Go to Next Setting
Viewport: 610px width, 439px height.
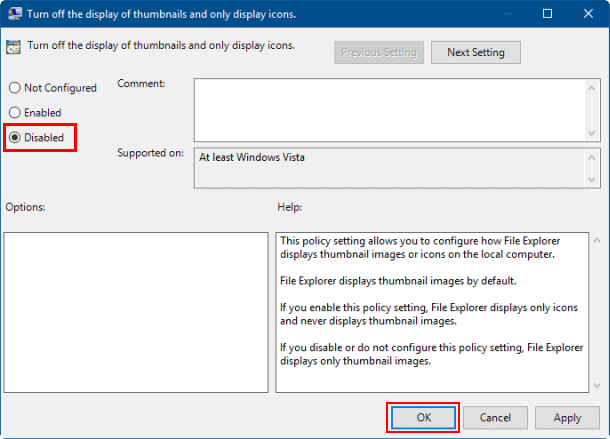[x=475, y=52]
